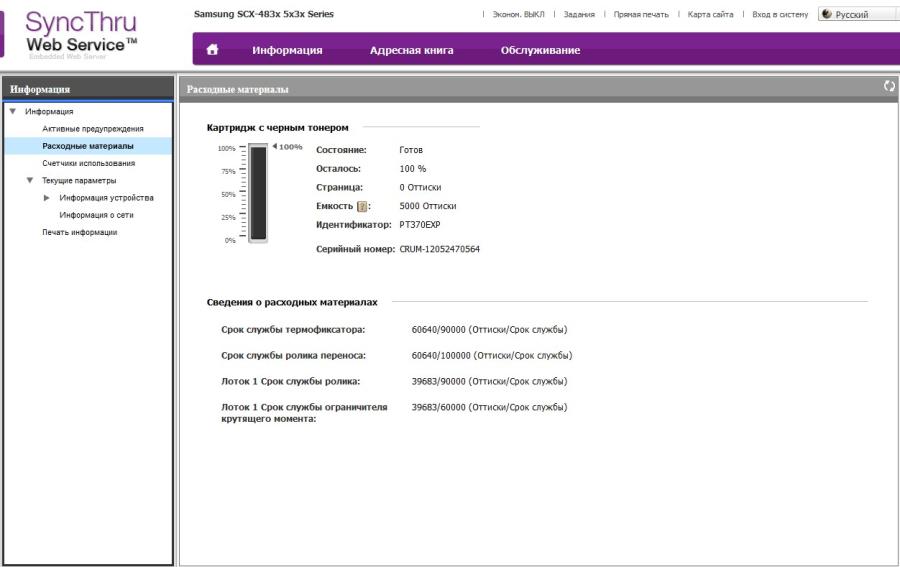Viewport: 900px width, 567px height.
Task: Select Активные предупреждения in the sidebar
Action: 92,129
